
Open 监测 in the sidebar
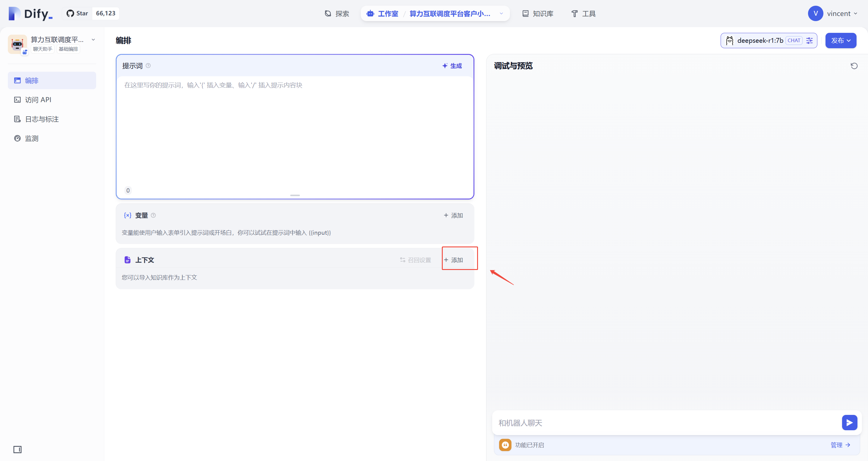click(x=52, y=138)
